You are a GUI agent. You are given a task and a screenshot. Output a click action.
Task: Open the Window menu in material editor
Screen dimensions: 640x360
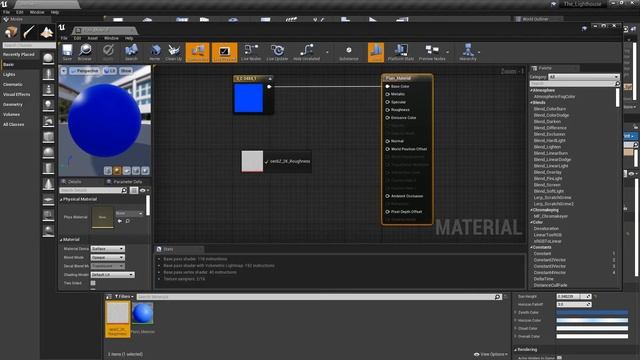[111, 38]
